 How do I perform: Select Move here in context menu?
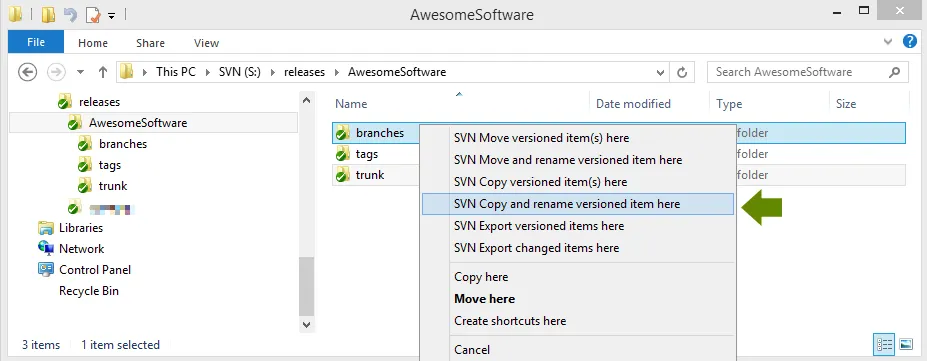point(484,299)
